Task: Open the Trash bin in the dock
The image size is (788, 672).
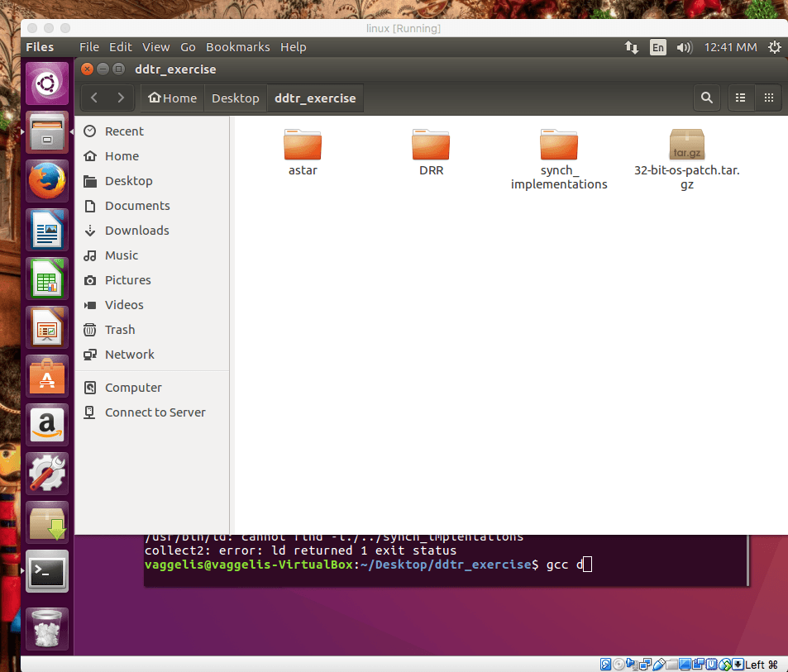Action: (46, 628)
